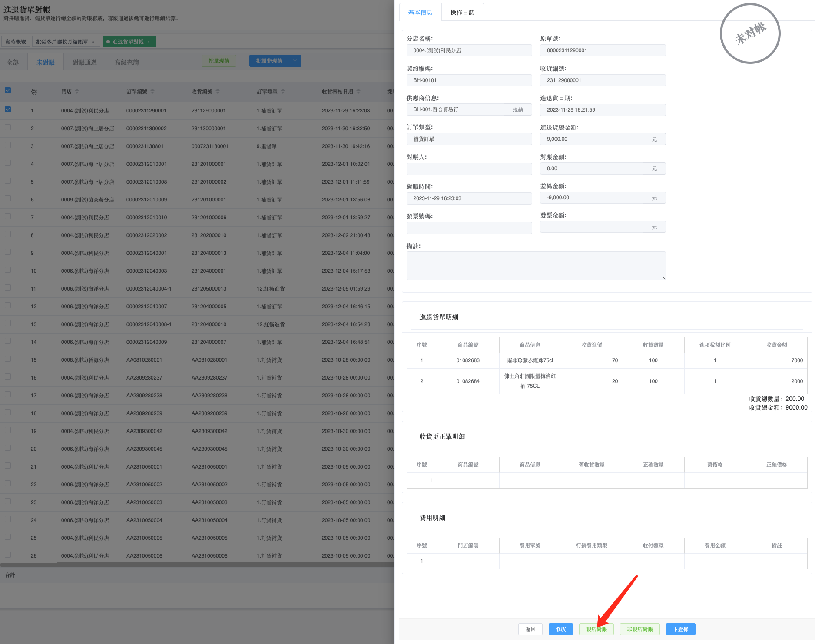This screenshot has width=815, height=644.
Task: Open the 高級查詢 advanced search tab
Action: 127,63
